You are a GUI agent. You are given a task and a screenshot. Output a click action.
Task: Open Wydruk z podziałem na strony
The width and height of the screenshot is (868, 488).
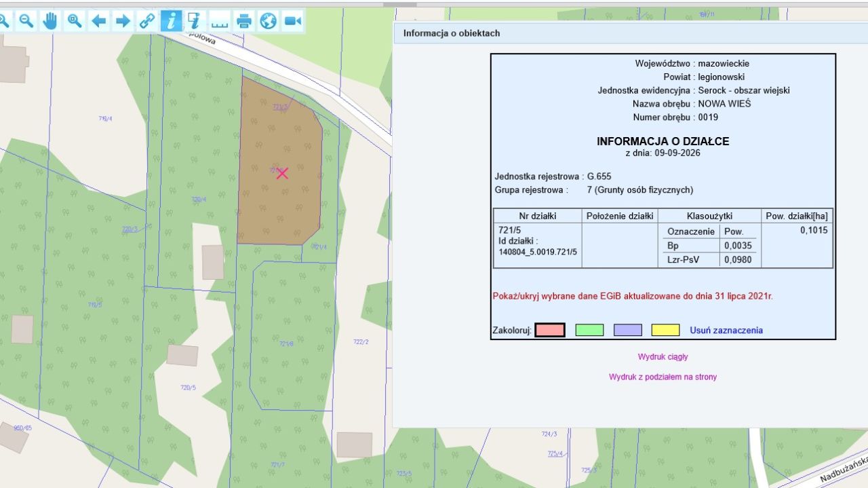pyautogui.click(x=663, y=377)
